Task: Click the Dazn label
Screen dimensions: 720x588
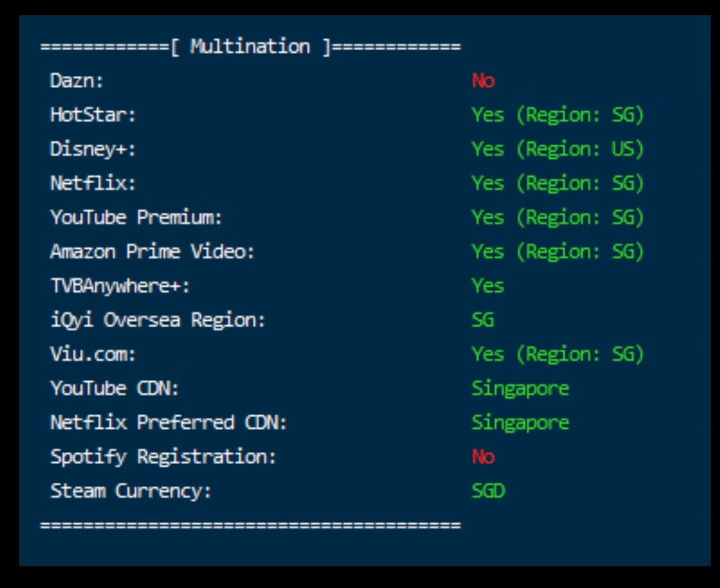Action: coord(77,81)
